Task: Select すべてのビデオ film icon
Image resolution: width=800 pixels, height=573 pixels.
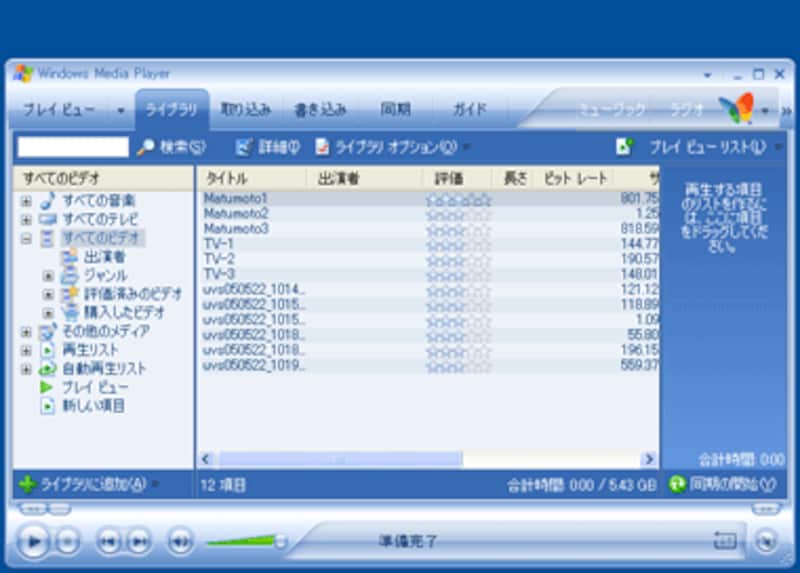Action: [x=47, y=238]
